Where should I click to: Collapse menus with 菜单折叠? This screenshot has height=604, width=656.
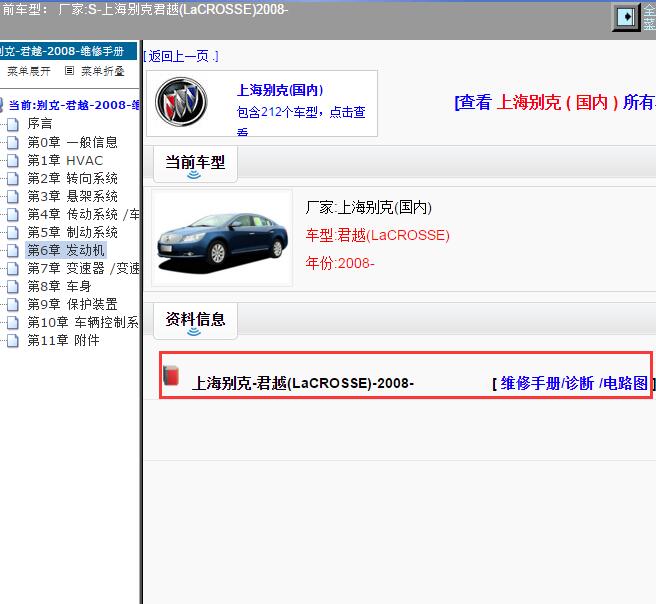102,71
